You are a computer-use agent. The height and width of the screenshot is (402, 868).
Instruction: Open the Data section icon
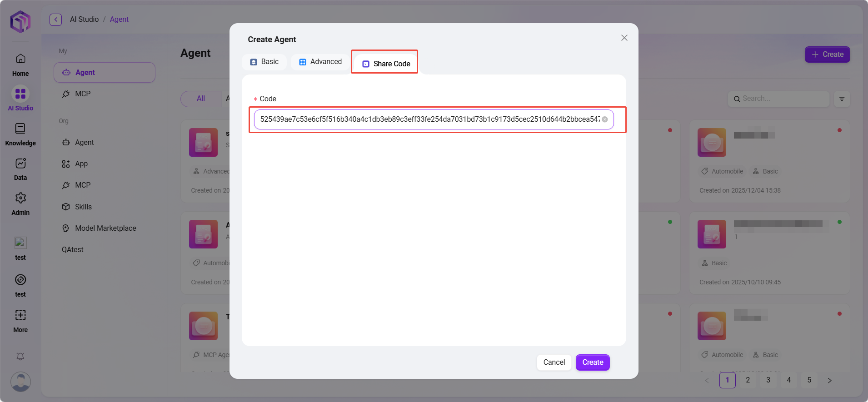click(20, 164)
